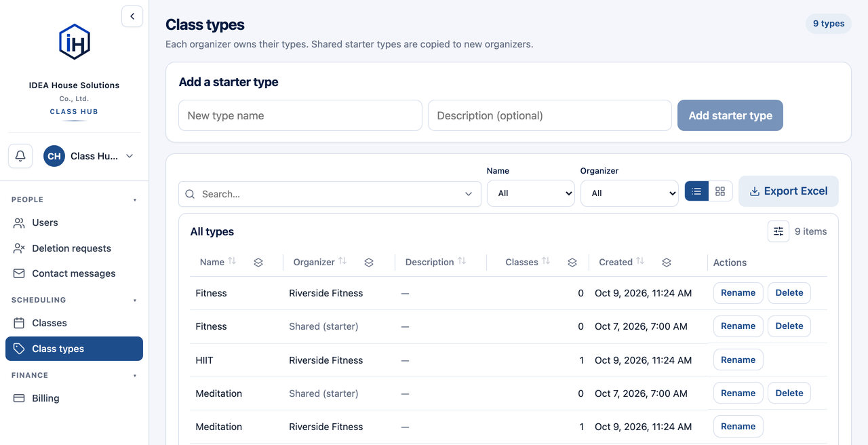
Task: Select Class types in sidebar
Action: pyautogui.click(x=74, y=349)
